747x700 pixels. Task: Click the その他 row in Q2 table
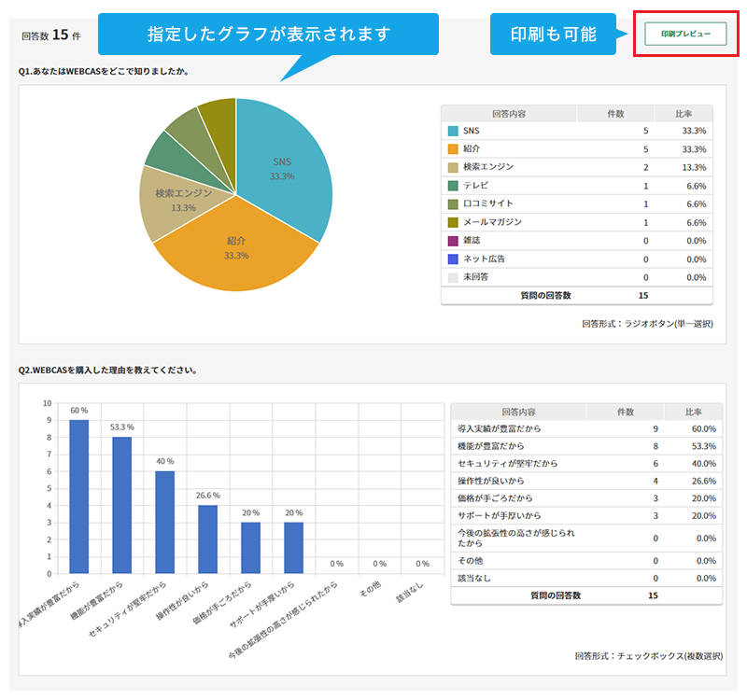tap(586, 561)
